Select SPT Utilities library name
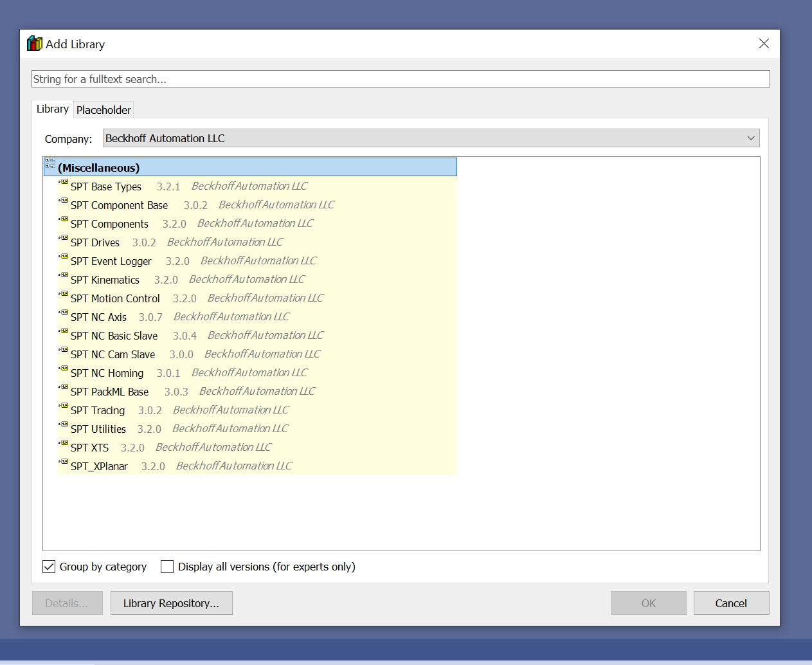 point(98,429)
